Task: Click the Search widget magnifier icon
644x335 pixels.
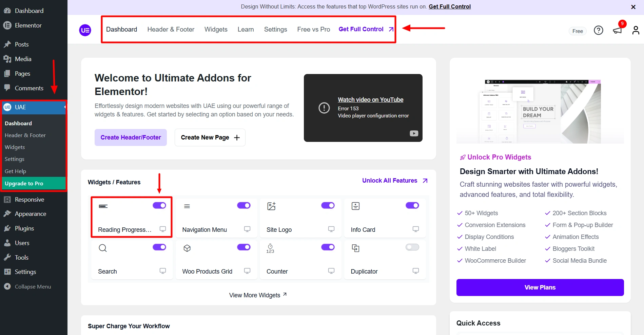Action: (x=103, y=248)
